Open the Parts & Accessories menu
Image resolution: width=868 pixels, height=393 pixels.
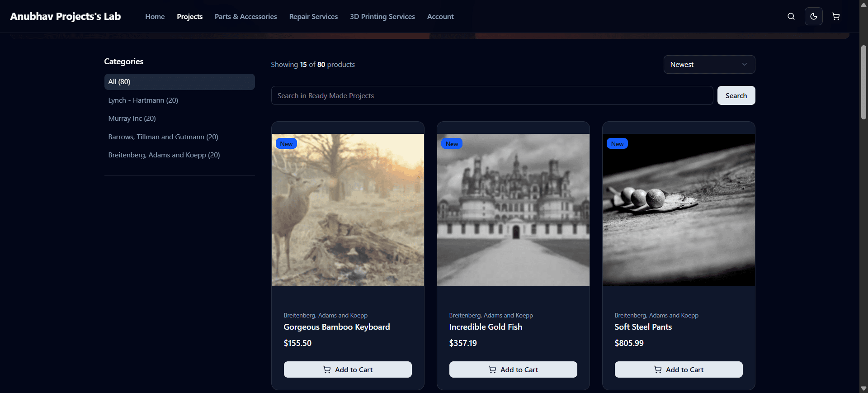click(245, 17)
